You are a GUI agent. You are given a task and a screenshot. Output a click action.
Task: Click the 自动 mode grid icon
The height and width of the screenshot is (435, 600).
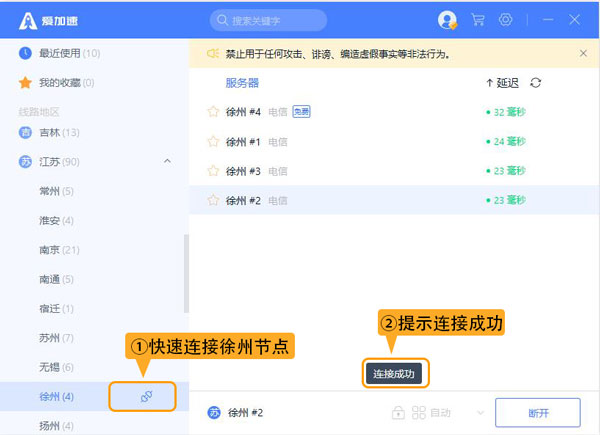point(419,413)
